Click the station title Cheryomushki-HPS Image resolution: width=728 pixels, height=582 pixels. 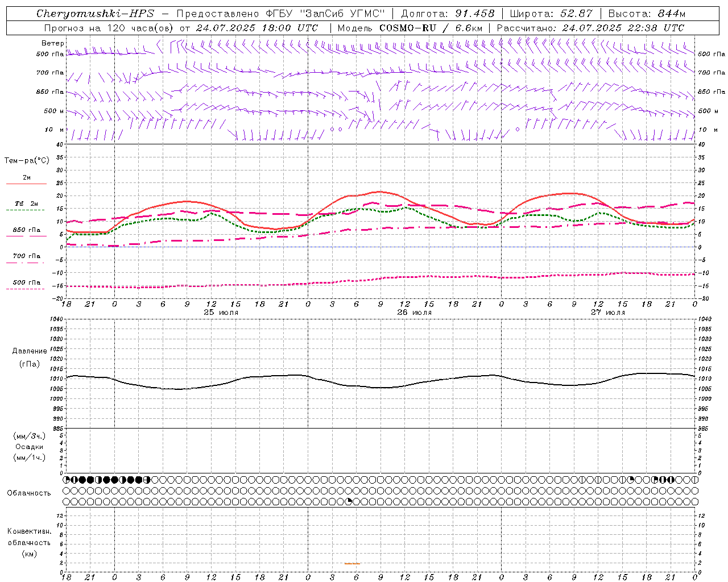tap(95, 14)
